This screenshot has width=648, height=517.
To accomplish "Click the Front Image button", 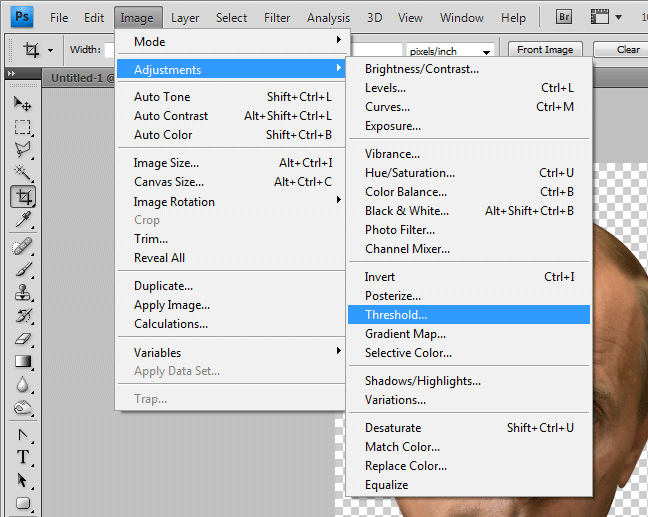I will pyautogui.click(x=545, y=50).
